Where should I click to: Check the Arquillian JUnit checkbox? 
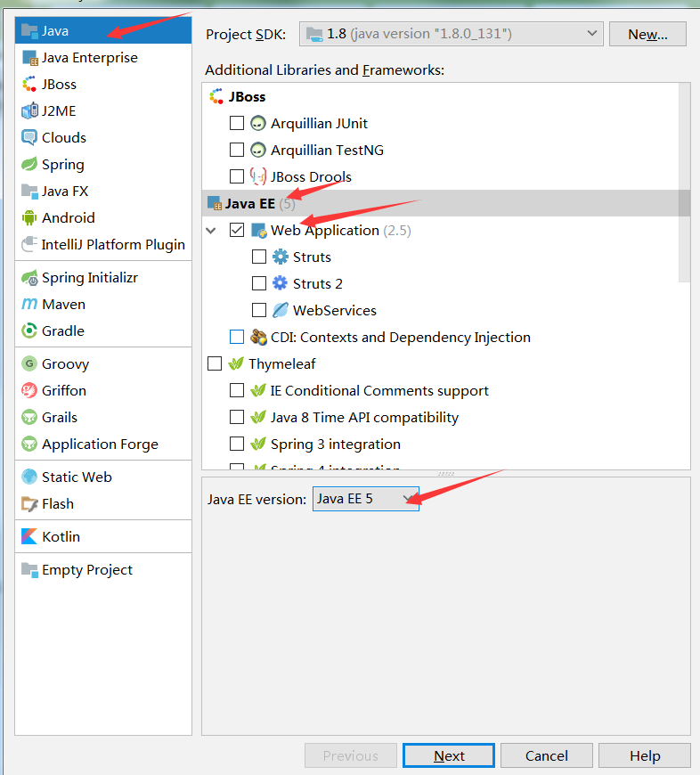[x=237, y=123]
